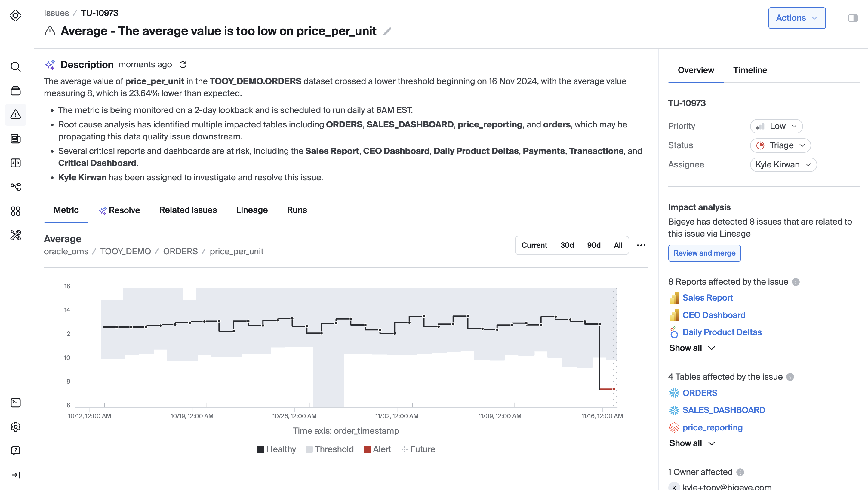Switch to the Lineage tab

pyautogui.click(x=252, y=210)
